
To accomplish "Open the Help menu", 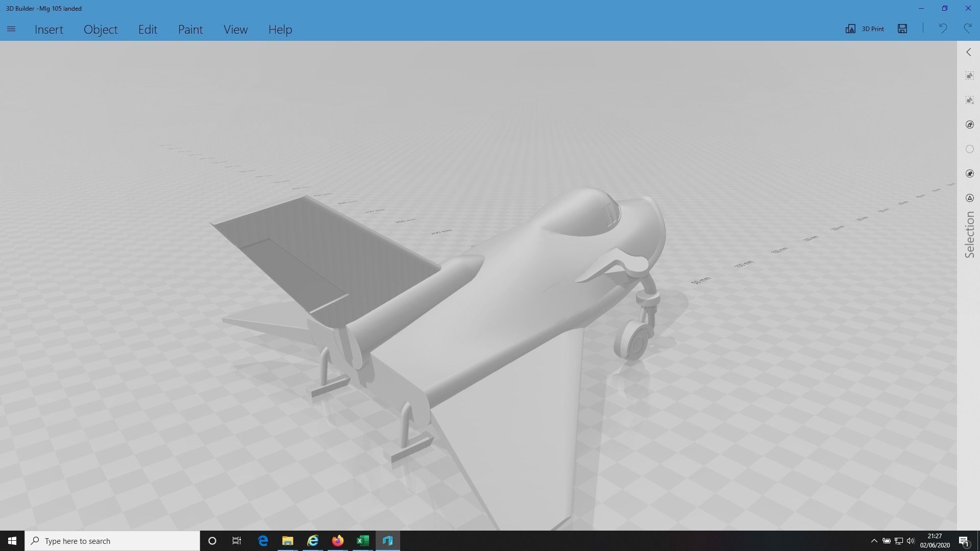I will click(280, 29).
